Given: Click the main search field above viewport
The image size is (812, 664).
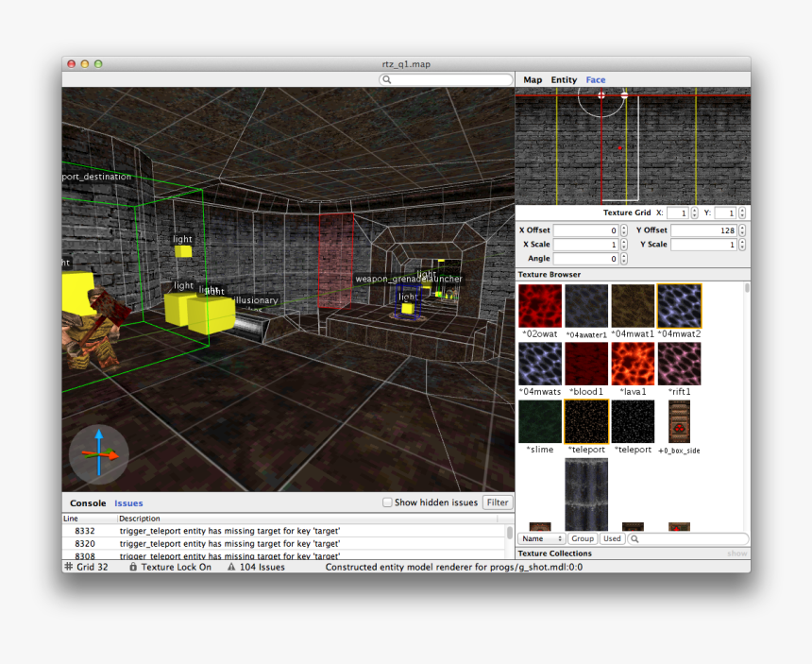Looking at the screenshot, I should 446,79.
